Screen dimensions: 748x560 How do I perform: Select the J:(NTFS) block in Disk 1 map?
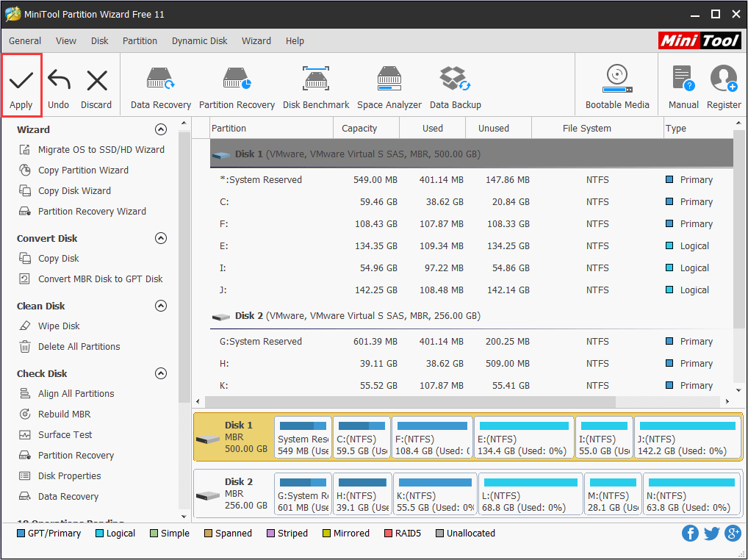[688, 437]
